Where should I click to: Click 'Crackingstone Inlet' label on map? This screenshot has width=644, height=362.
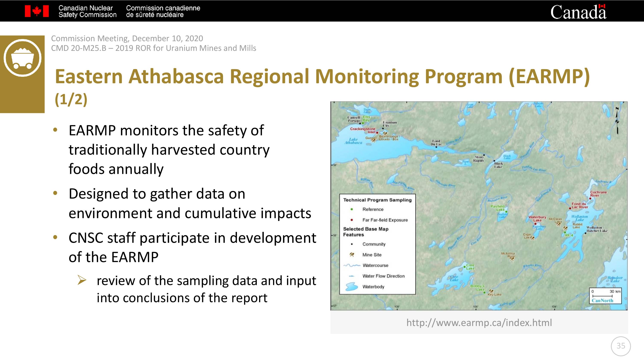363,130
